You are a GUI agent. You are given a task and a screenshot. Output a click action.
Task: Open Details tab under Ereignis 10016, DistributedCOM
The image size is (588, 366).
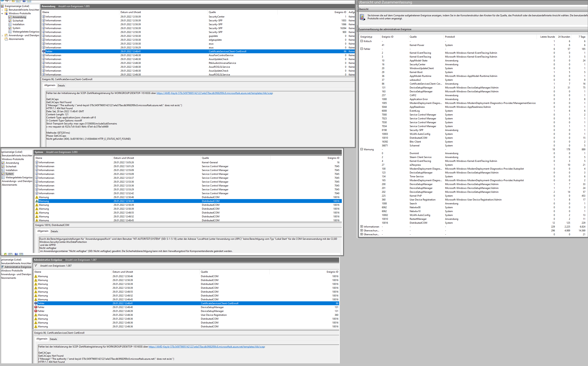point(54,231)
